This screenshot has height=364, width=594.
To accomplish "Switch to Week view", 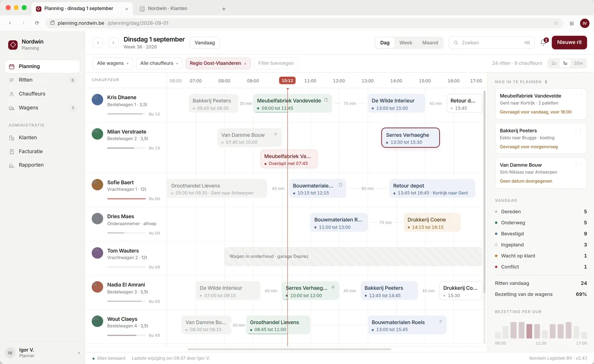I will coord(406,43).
